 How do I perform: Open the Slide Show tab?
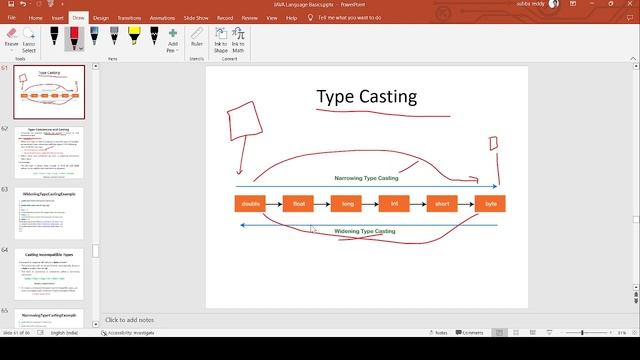coord(196,18)
